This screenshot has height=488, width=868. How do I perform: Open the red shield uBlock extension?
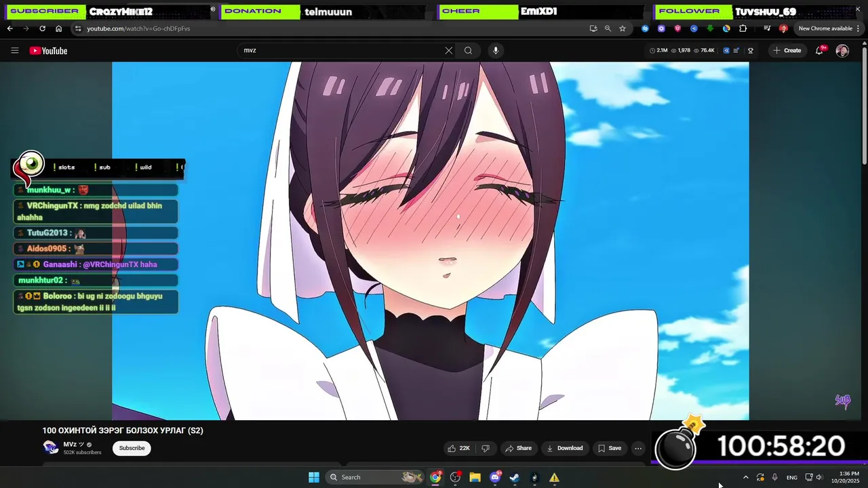tap(677, 28)
